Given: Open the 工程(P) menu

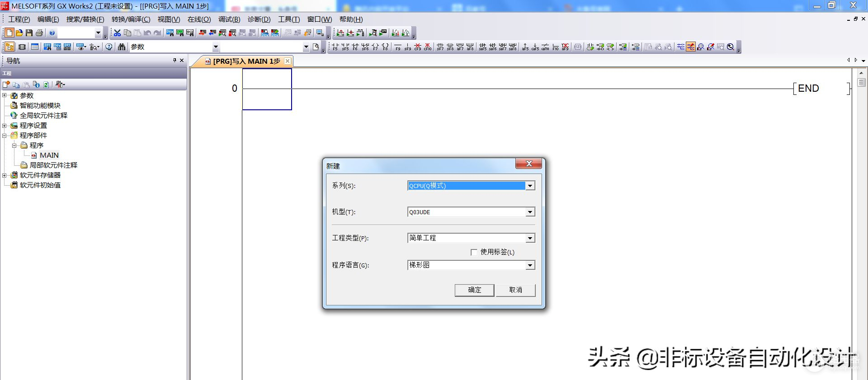Looking at the screenshot, I should (19, 19).
